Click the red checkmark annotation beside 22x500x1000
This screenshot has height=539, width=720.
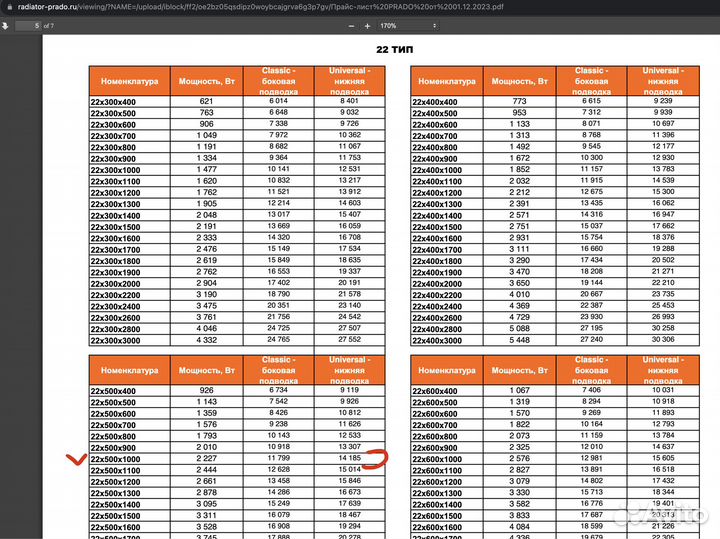(73, 460)
